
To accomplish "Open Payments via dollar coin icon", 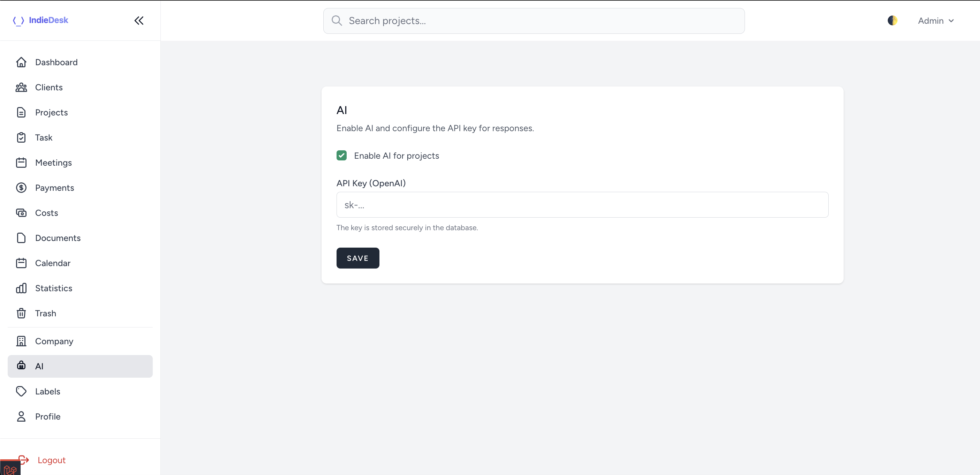I will pos(21,188).
